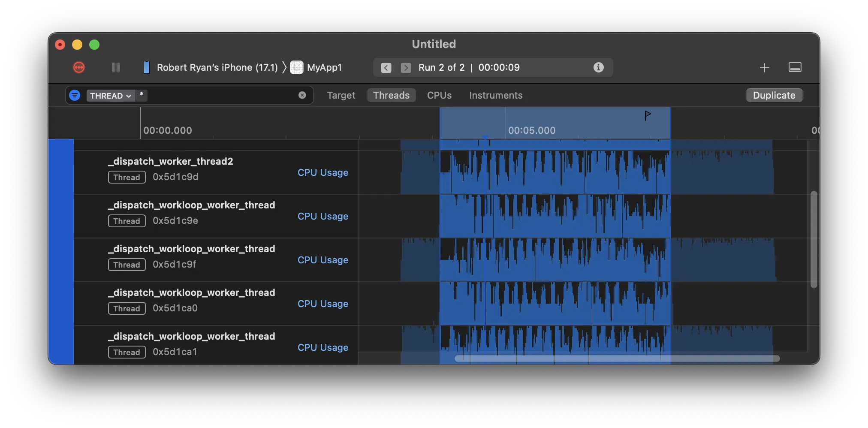
Task: Select Robert Ryan's iPhone device icon
Action: [147, 67]
